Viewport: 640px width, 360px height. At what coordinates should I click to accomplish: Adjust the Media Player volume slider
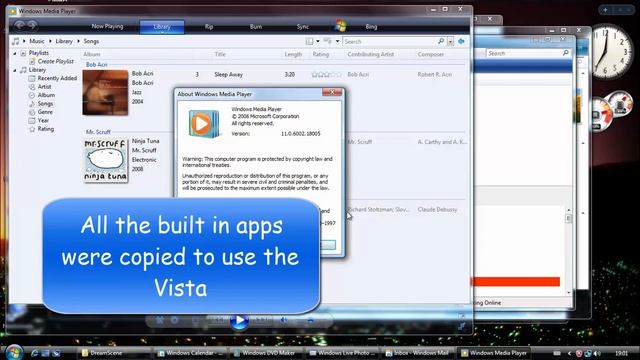tap(310, 321)
